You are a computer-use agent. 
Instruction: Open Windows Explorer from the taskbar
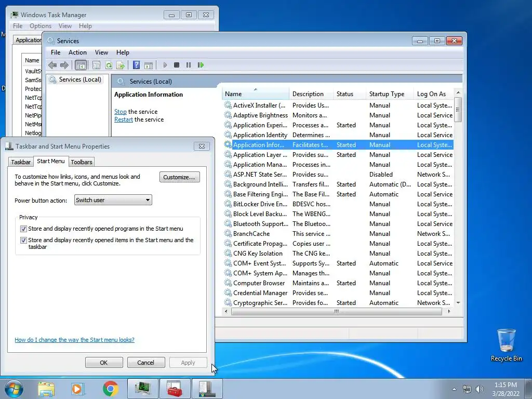click(46, 389)
